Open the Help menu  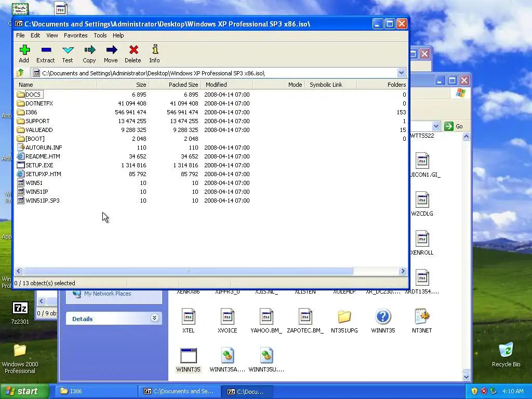point(118,35)
